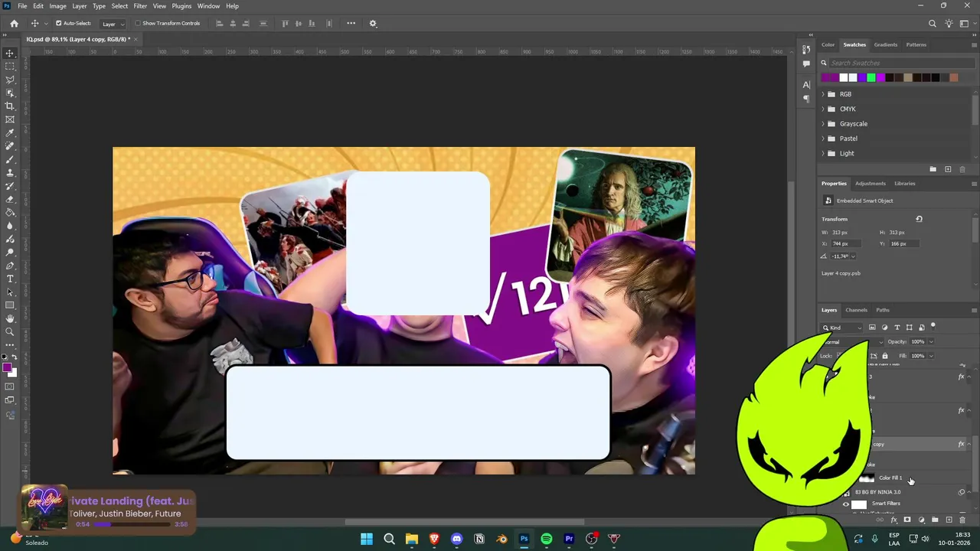980x551 pixels.
Task: Enable Show Transform Controls checkbox
Action: tap(138, 24)
